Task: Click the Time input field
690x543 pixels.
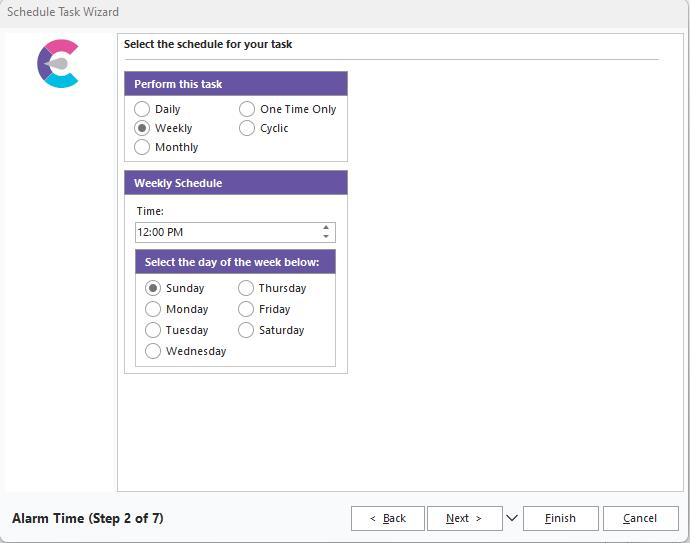Action: [226, 232]
